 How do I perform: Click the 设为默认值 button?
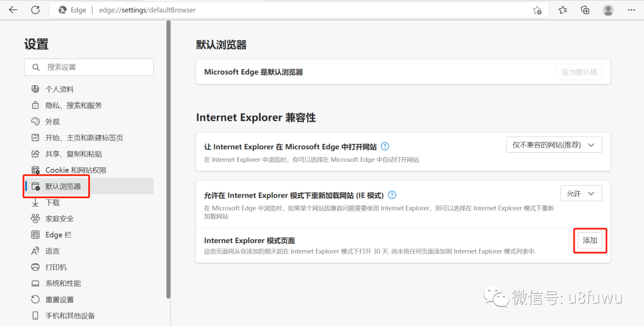pyautogui.click(x=579, y=72)
